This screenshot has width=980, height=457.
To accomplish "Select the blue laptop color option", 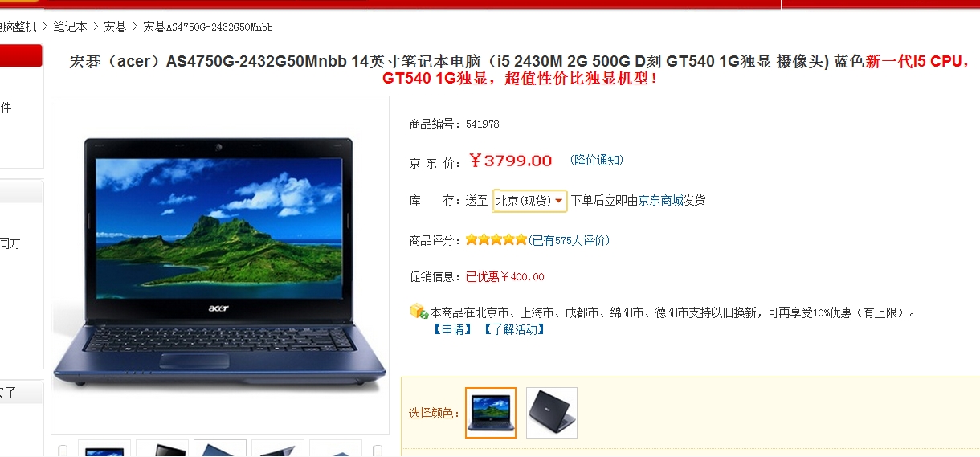I will point(491,413).
